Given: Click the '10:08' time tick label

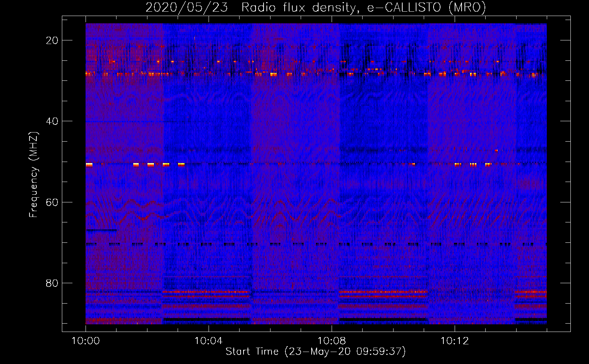Looking at the screenshot, I should (x=331, y=341).
